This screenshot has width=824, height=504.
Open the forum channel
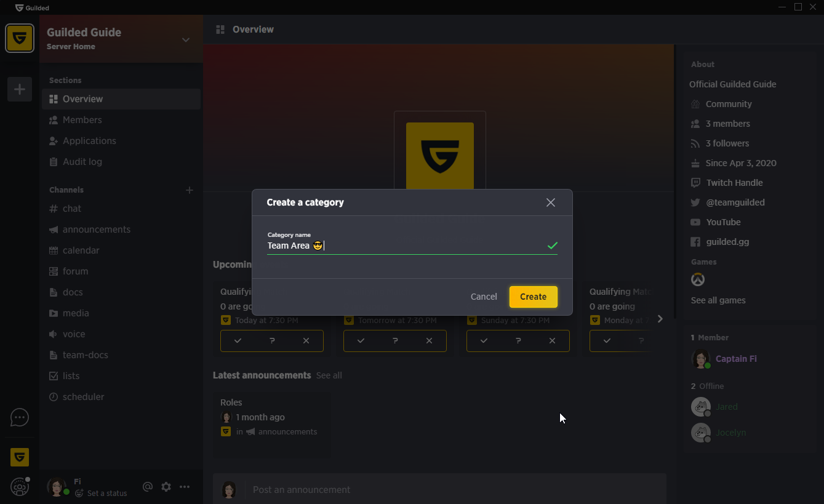tap(121, 271)
